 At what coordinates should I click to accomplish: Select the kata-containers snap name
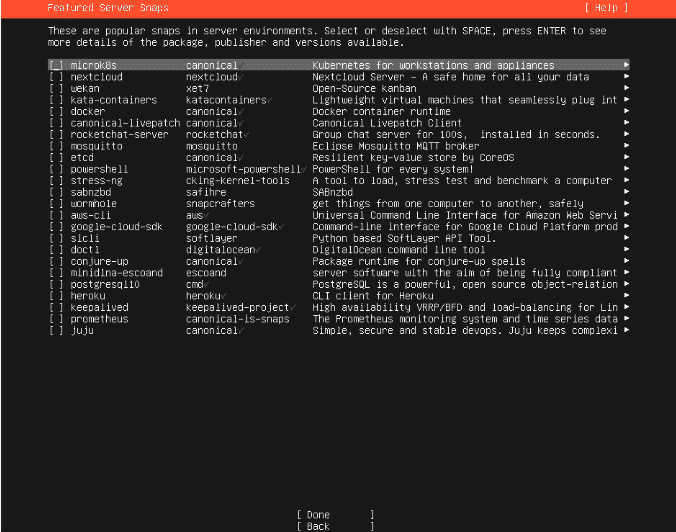click(113, 100)
